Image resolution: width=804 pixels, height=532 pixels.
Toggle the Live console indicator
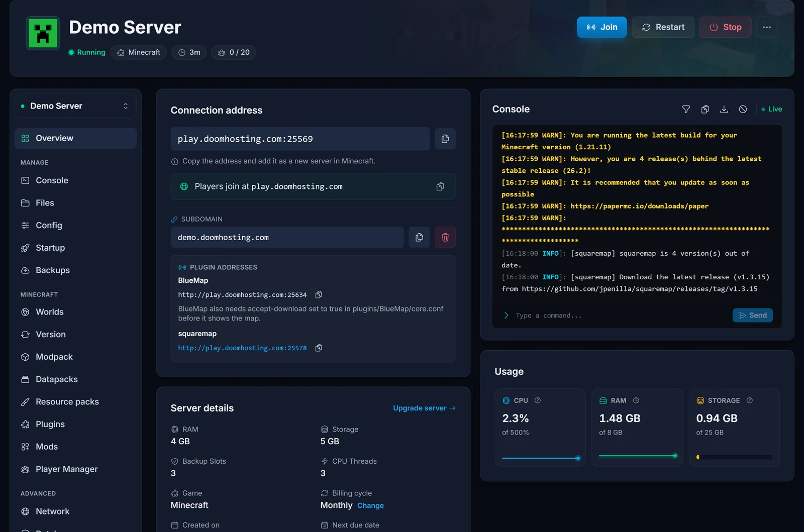coord(772,109)
